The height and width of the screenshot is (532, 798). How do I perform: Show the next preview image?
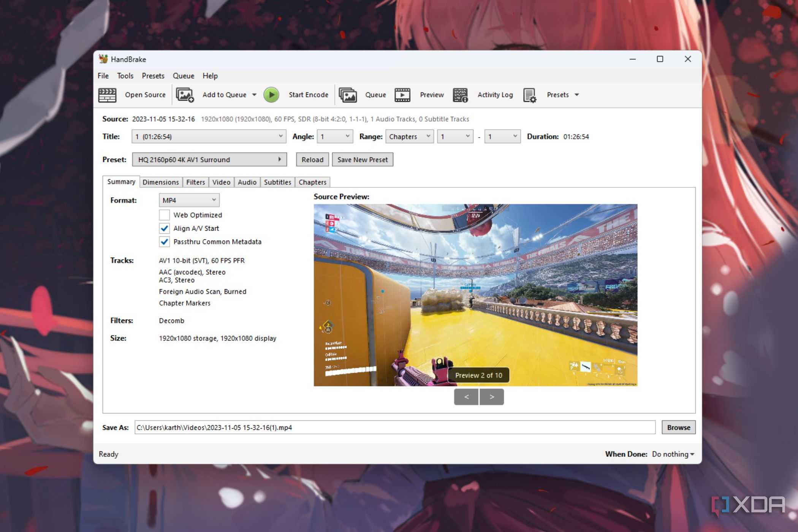coord(492,397)
